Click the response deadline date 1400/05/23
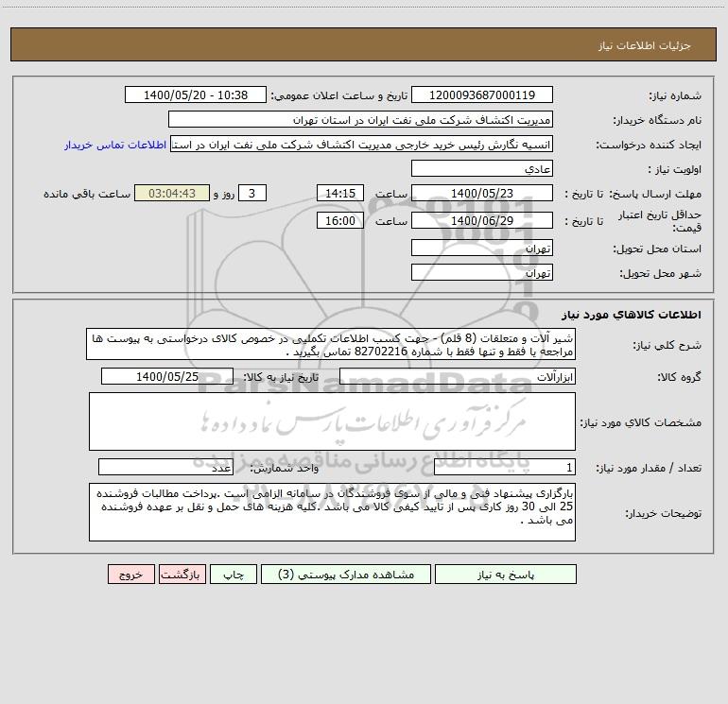This screenshot has height=704, width=728. [482, 193]
